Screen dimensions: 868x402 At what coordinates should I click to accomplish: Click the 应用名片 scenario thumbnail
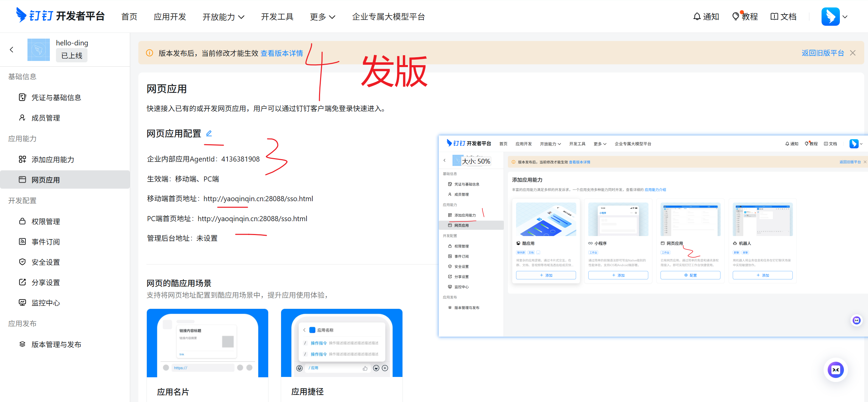click(207, 343)
